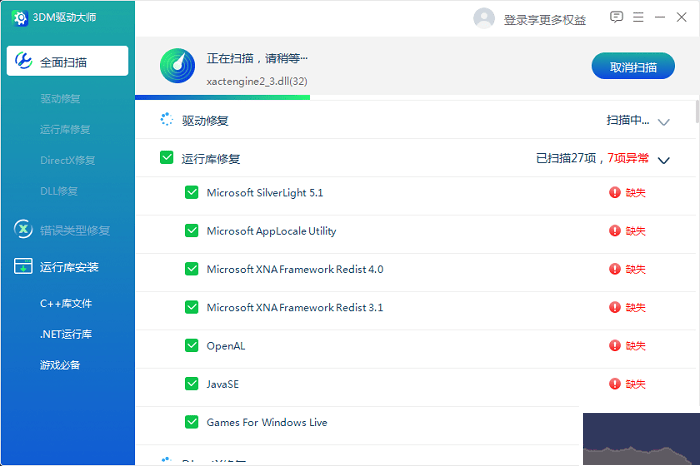Click the user avatar icon
Viewport: 700px width, 466px height.
(484, 18)
